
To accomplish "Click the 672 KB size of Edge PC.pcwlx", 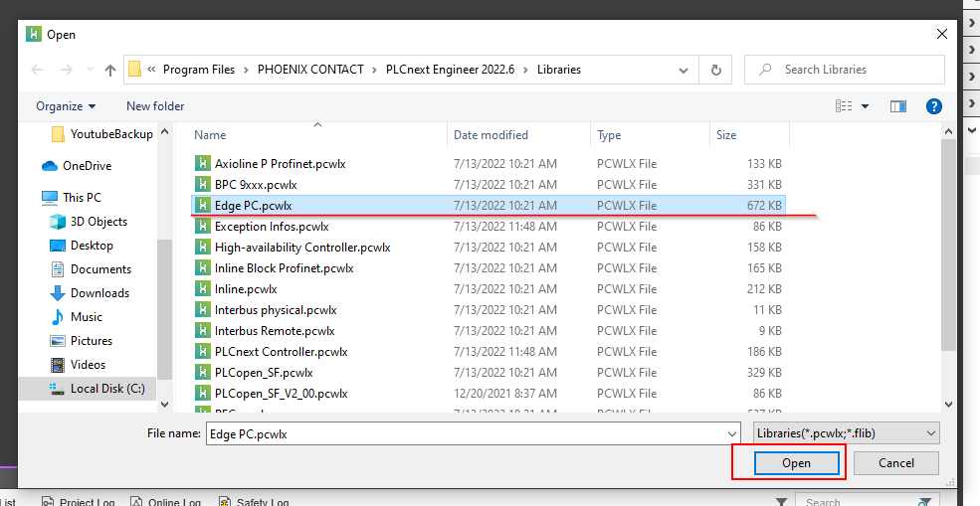I will click(764, 206).
